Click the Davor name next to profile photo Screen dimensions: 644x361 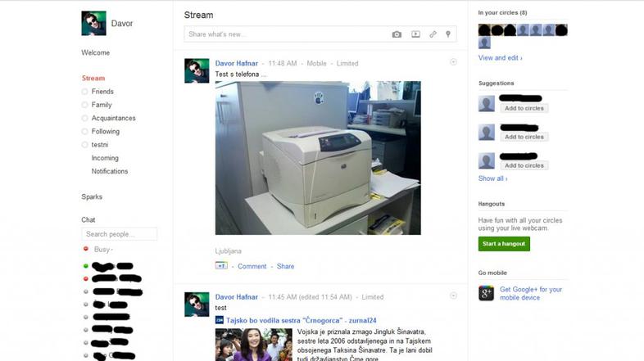pyautogui.click(x=122, y=24)
